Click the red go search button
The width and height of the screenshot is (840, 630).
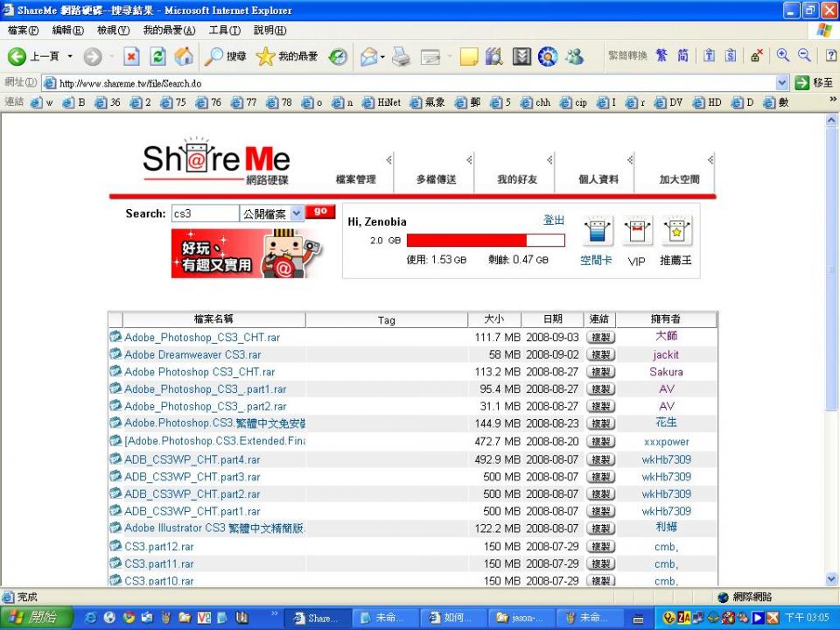[x=320, y=212]
